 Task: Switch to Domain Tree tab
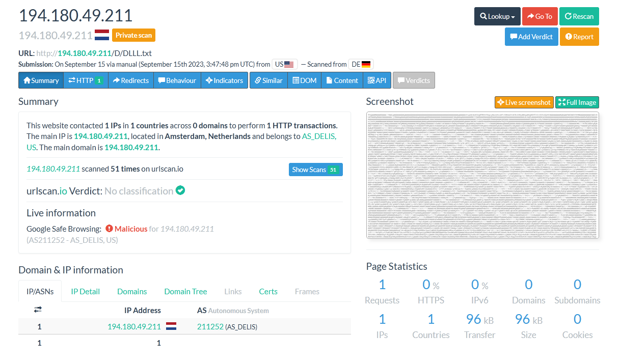(185, 292)
